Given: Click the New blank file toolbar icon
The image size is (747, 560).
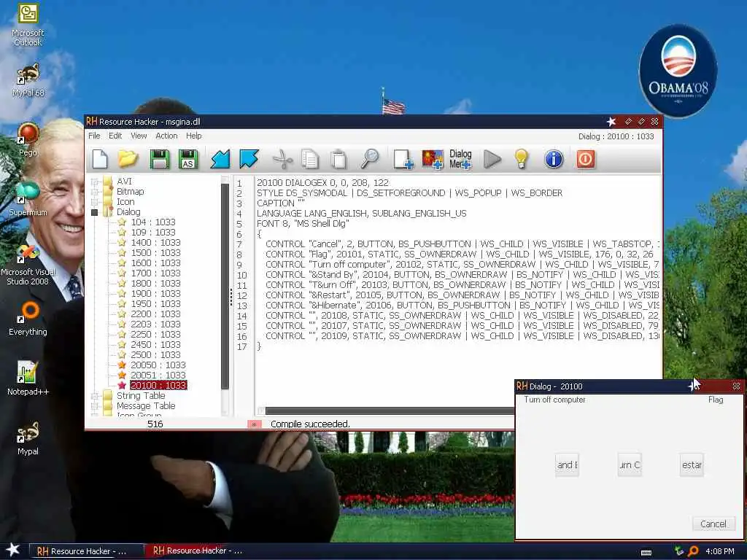Looking at the screenshot, I should [100, 159].
